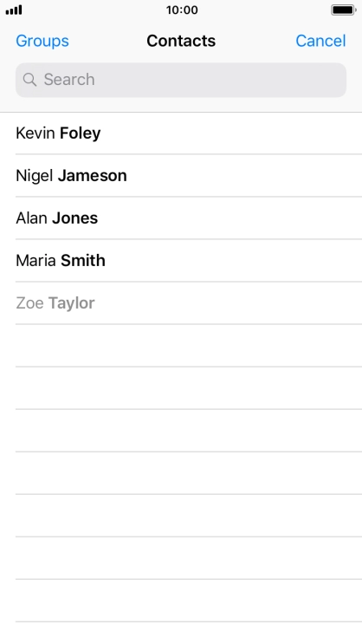This screenshot has width=362, height=644.
Task: Tap the first empty row under Zoe Taylor
Action: coord(181,346)
